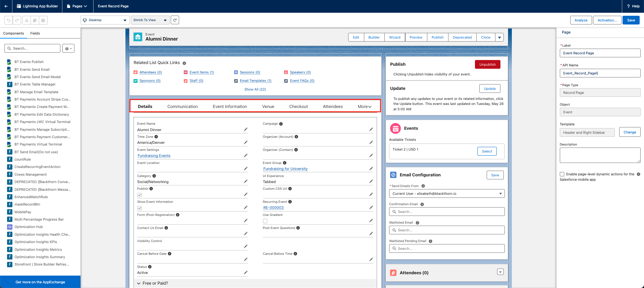Click pencil icon for Category field

coord(246,181)
